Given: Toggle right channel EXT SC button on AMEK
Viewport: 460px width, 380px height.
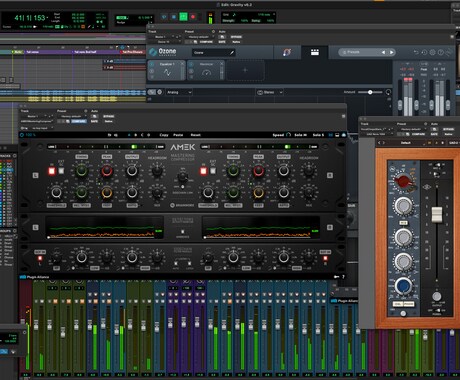Looking at the screenshot, I should tap(213, 171).
